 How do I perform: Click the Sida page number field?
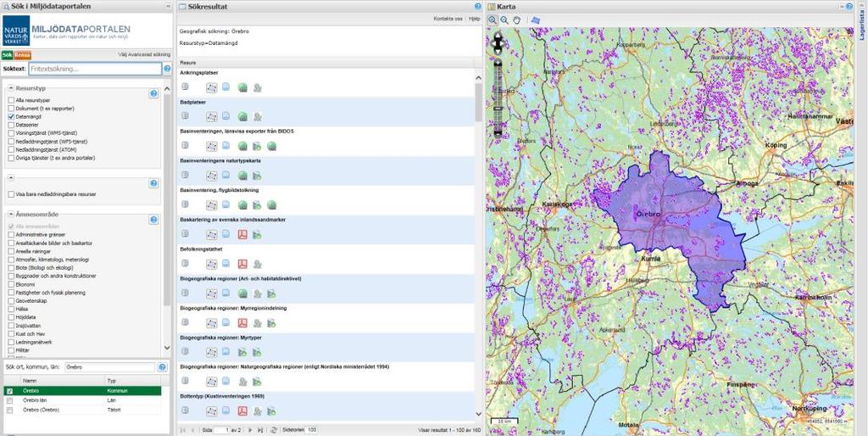click(x=222, y=430)
